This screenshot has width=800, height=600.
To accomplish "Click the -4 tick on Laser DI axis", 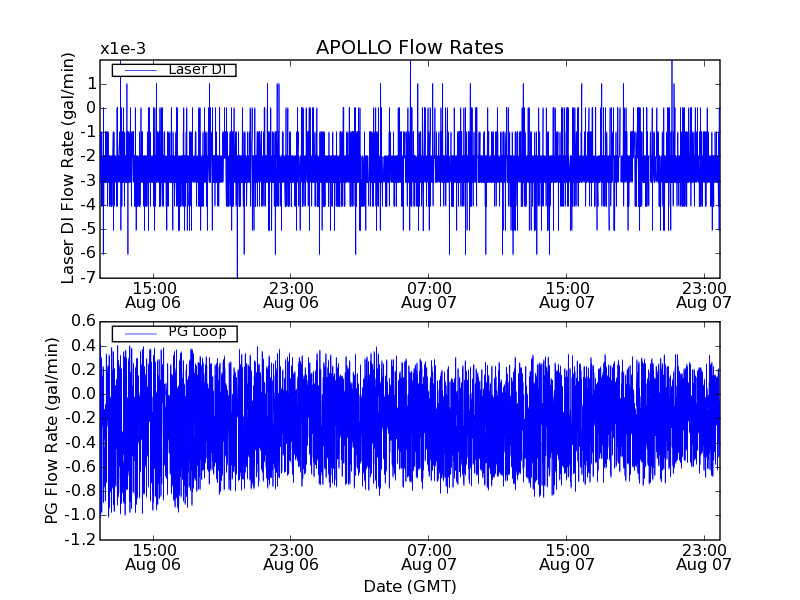I will point(88,205).
